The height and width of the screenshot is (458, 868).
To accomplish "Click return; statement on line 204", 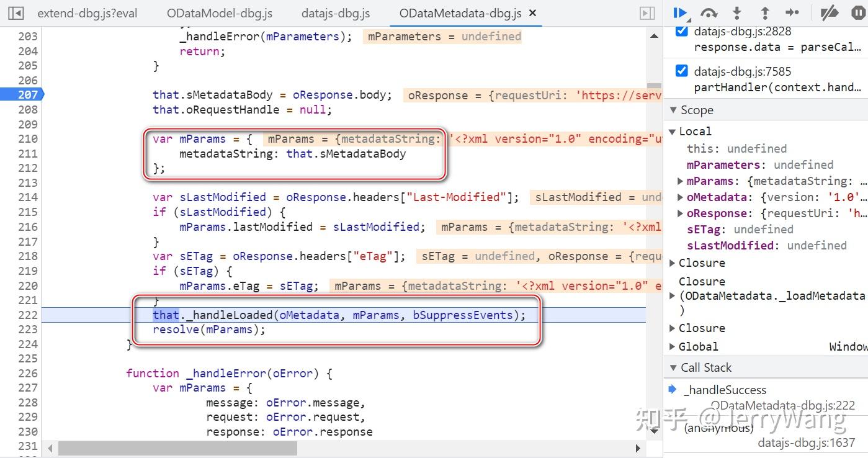I will tap(202, 52).
